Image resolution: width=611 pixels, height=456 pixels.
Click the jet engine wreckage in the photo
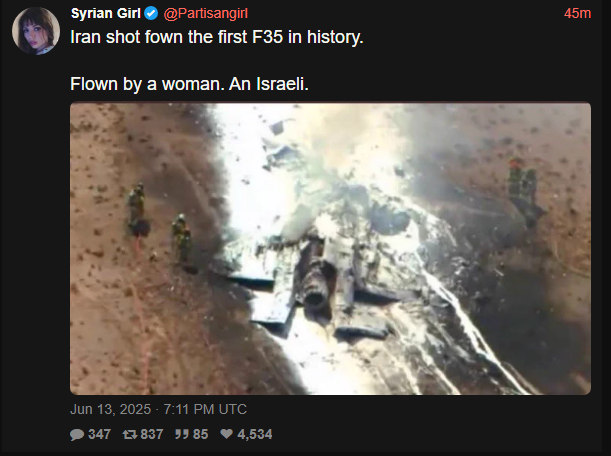(318, 283)
